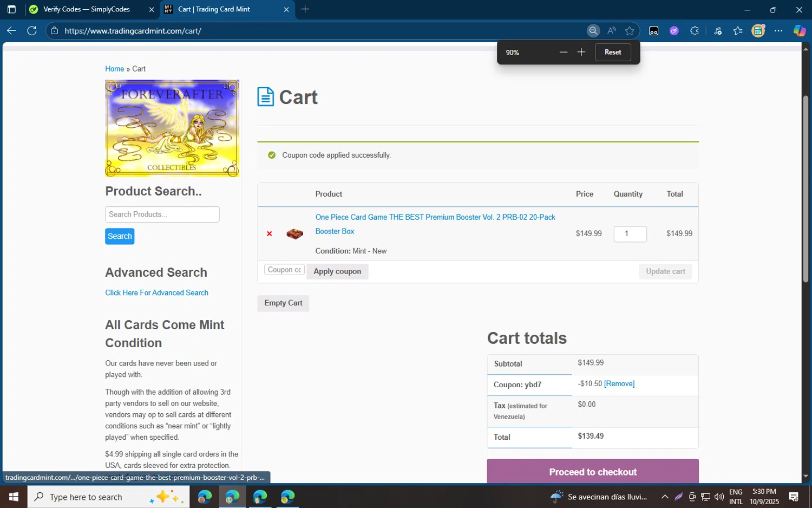Open the Copilot icon in the toolbar

tap(800, 31)
